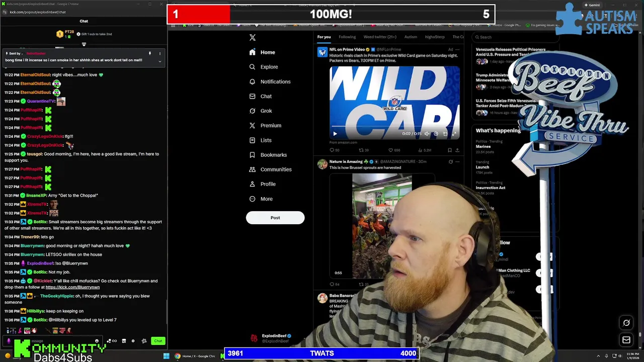Expand the gift leaderboard arrow
Screen dimensions: 644x362
(84, 44)
